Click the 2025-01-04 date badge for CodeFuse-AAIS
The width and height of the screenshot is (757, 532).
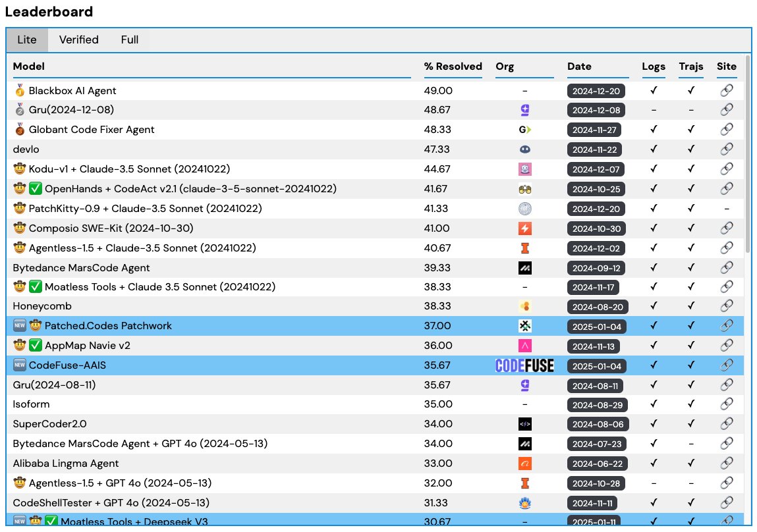597,366
